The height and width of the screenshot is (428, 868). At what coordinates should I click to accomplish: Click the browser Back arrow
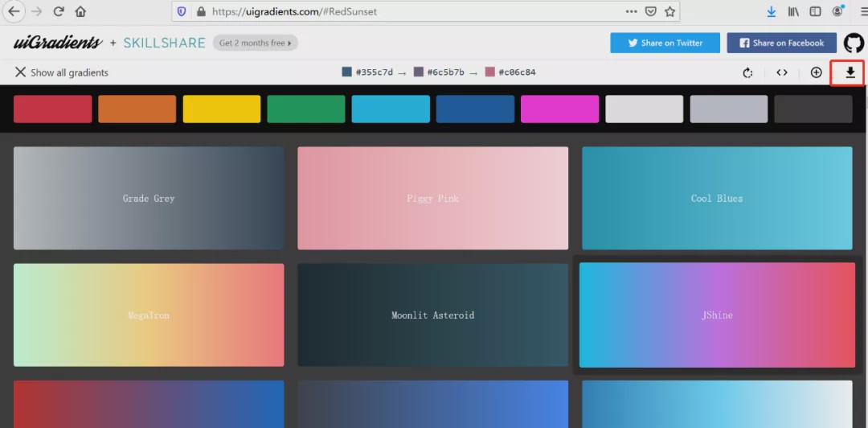(14, 11)
